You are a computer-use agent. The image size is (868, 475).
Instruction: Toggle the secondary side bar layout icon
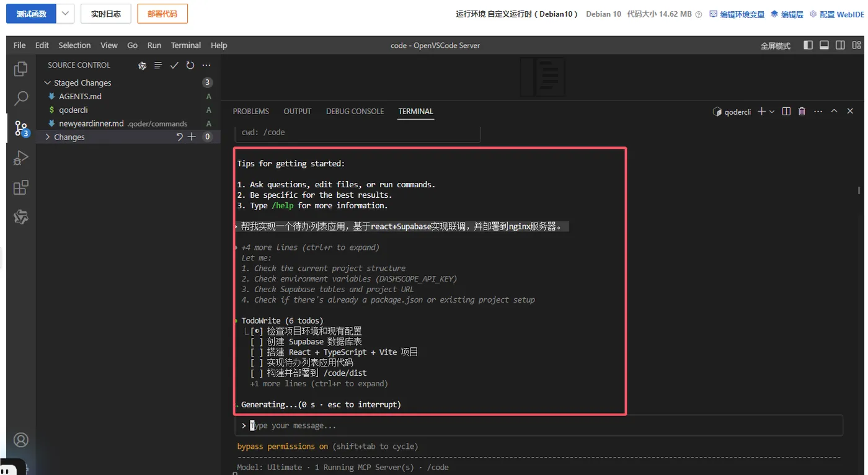coord(840,45)
